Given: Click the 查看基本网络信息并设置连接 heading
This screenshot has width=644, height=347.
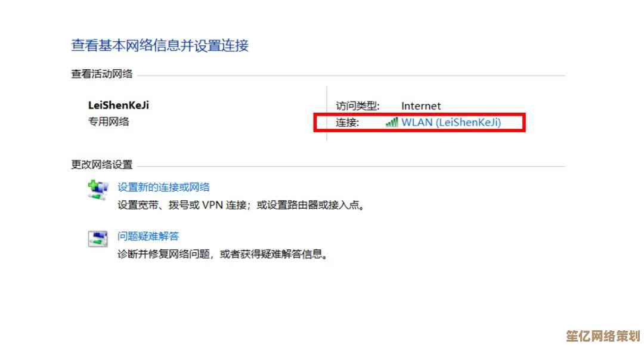Looking at the screenshot, I should pos(160,45).
